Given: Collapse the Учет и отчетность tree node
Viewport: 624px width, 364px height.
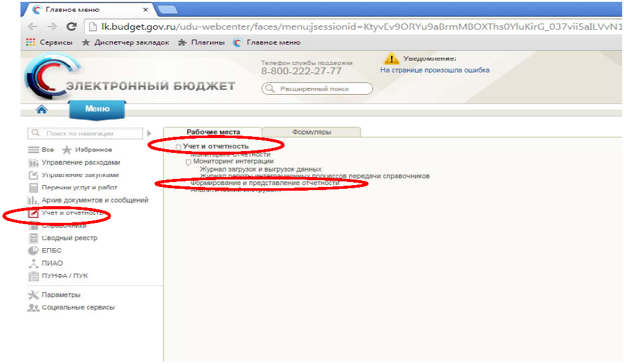Looking at the screenshot, I should (178, 147).
